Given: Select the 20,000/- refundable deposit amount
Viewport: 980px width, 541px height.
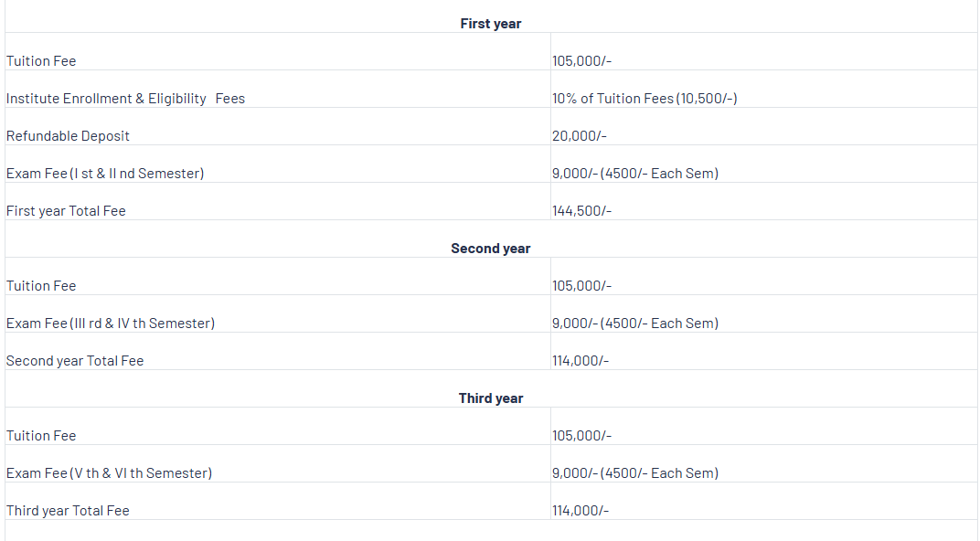Looking at the screenshot, I should coord(580,136).
